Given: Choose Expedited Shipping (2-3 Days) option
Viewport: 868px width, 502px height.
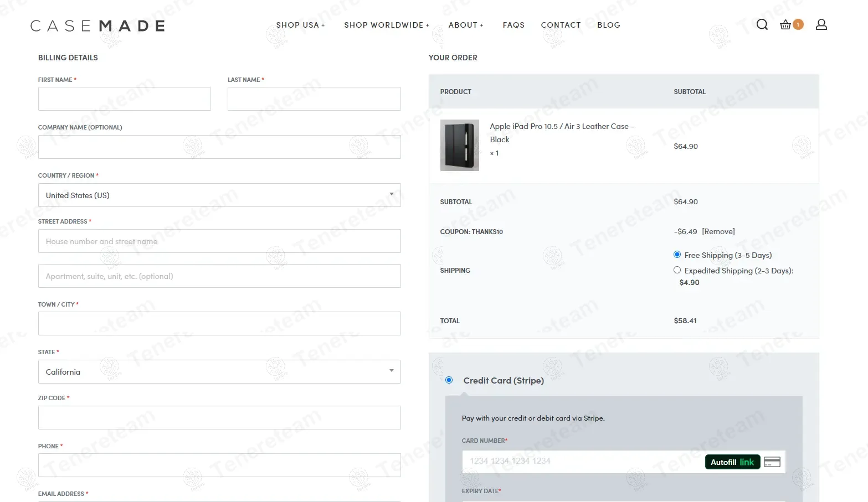Looking at the screenshot, I should pos(677,270).
